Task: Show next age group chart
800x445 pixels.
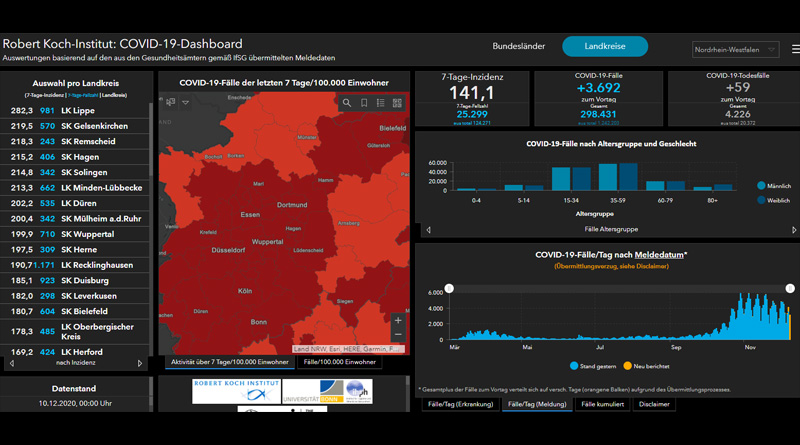Action: (x=794, y=230)
